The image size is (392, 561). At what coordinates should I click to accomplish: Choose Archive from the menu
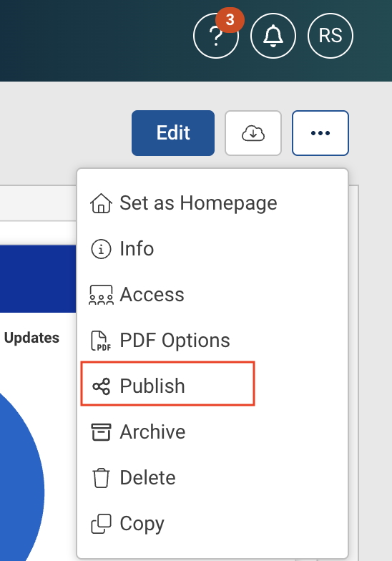212,432
